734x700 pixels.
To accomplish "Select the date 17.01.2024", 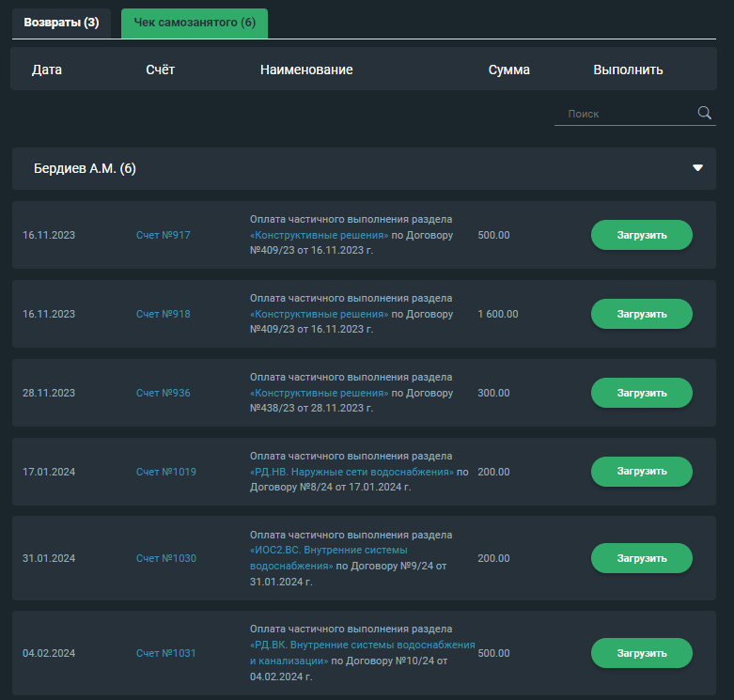I will point(49,472).
